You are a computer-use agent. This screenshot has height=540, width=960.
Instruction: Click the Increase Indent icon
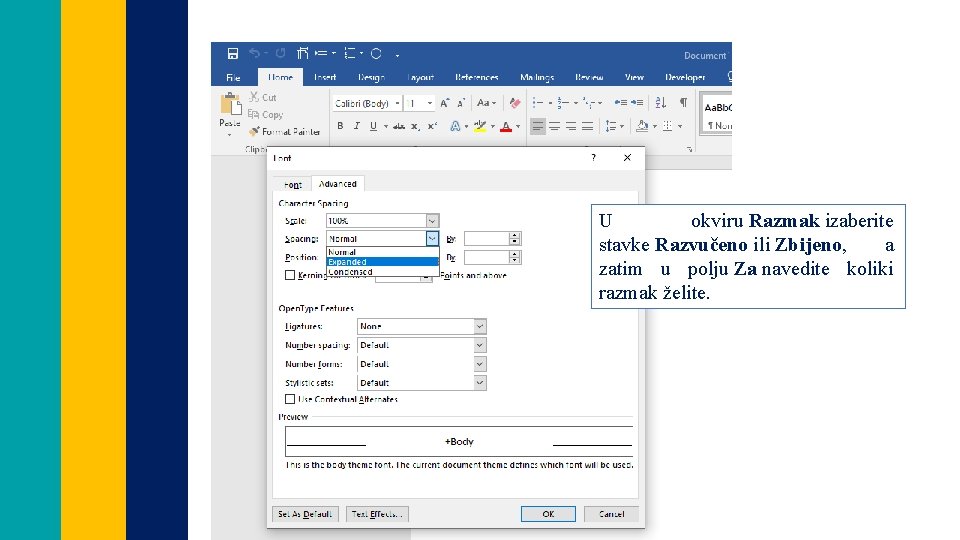coord(637,102)
